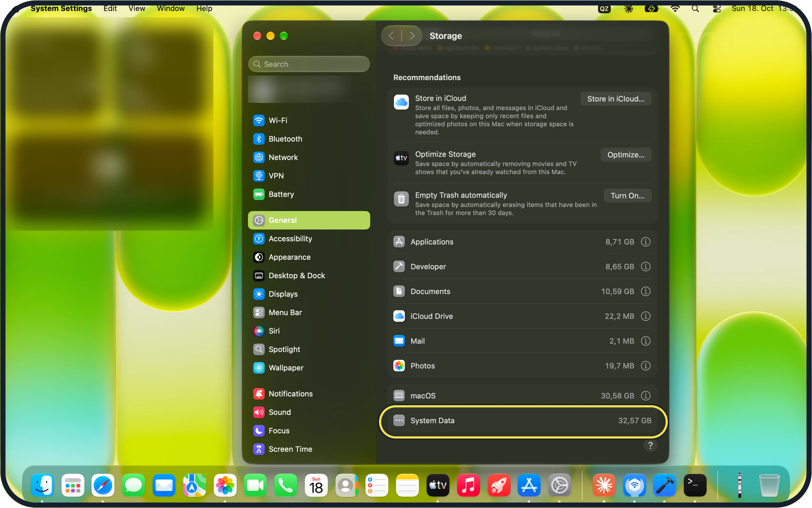Show info for Developer storage
The height and width of the screenshot is (508, 812).
(645, 267)
